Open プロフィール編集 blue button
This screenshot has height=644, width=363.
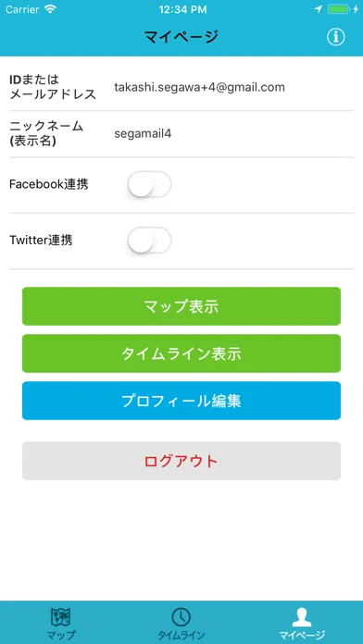pyautogui.click(x=181, y=401)
